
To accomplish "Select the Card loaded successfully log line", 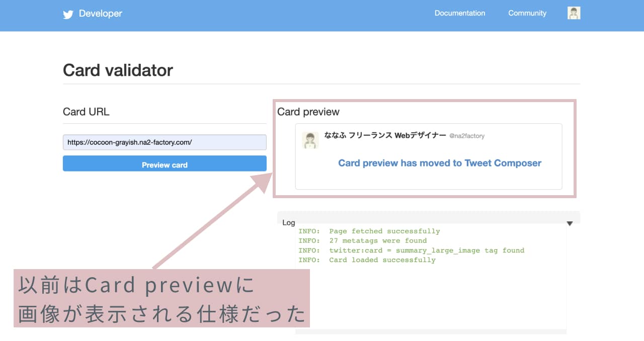I will 367,260.
